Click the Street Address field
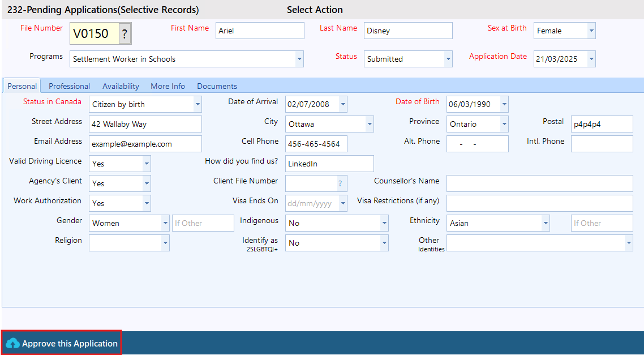The height and width of the screenshot is (355, 644). point(145,124)
